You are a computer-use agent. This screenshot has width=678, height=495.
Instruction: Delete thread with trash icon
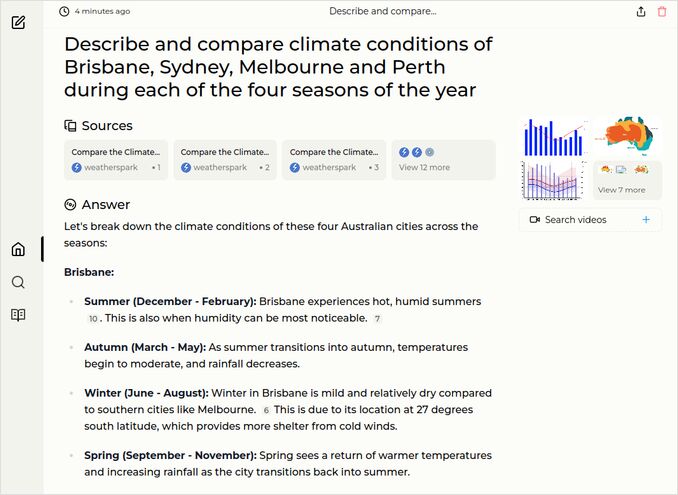[x=662, y=11]
